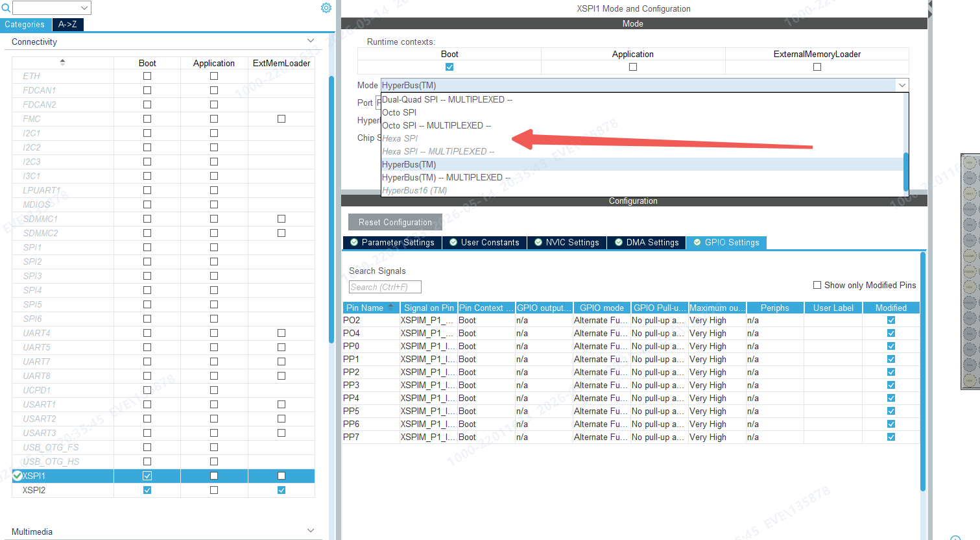Click the GPIO mode column header
This screenshot has height=540, width=980.
point(602,308)
